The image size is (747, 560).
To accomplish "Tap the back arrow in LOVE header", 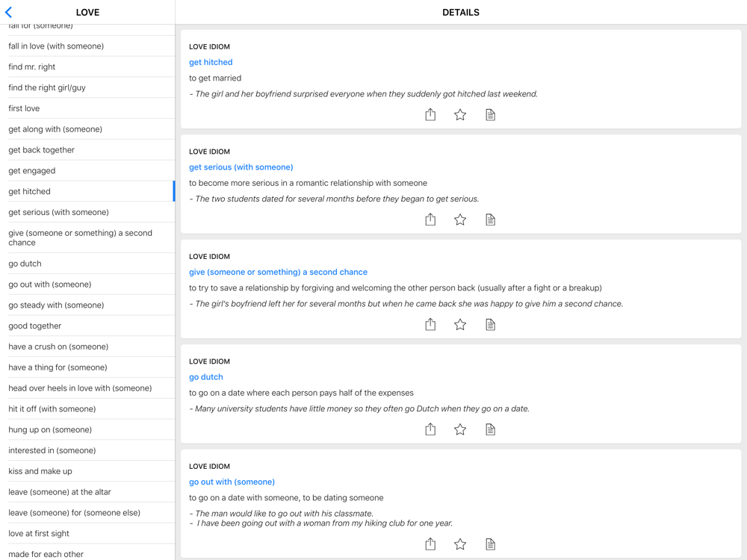I will 9,12.
